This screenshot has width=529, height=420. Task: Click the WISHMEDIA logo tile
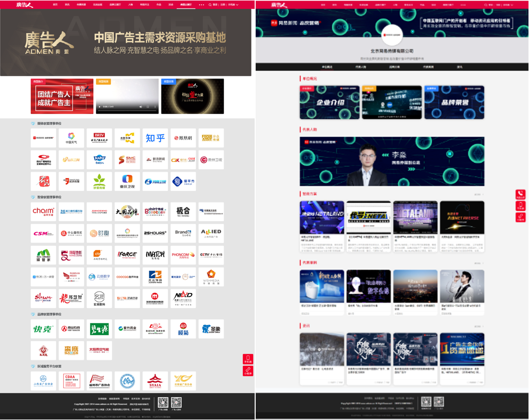[211, 277]
